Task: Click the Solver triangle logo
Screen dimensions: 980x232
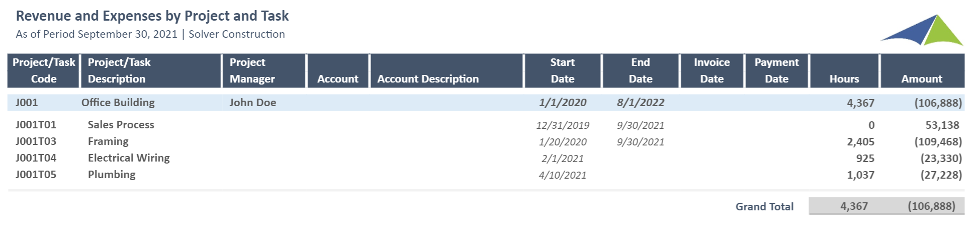Action: 922,30
